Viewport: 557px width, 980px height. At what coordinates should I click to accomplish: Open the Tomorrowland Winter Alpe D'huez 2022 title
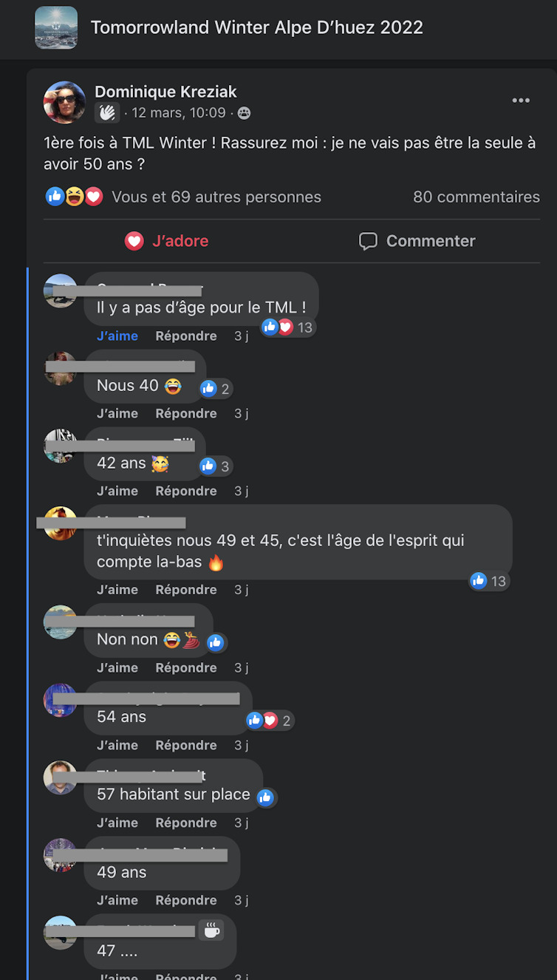257,28
